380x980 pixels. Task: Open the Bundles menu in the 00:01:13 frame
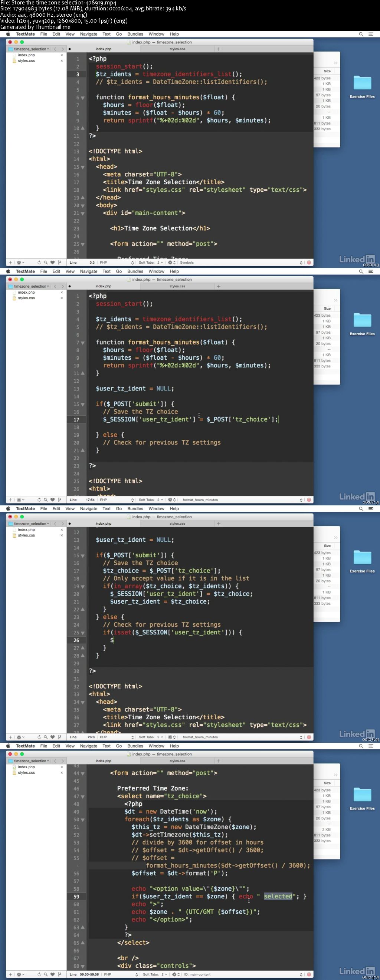[135, 34]
